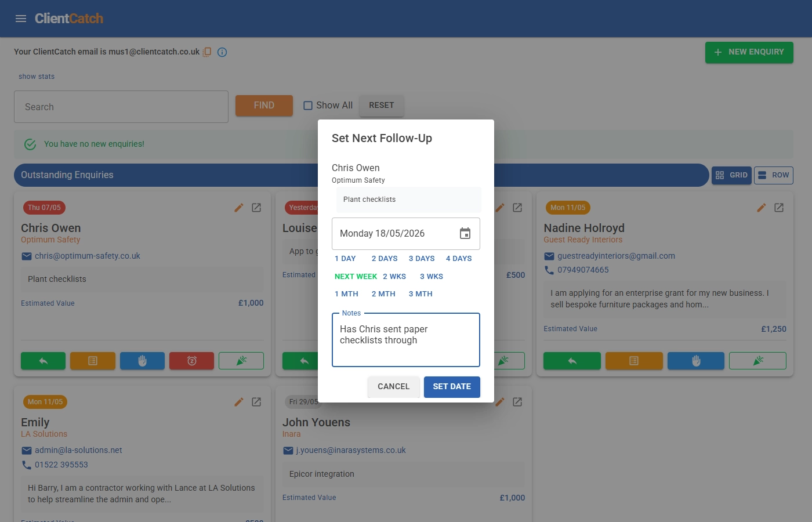Cancel the follow-up dialog

point(393,387)
